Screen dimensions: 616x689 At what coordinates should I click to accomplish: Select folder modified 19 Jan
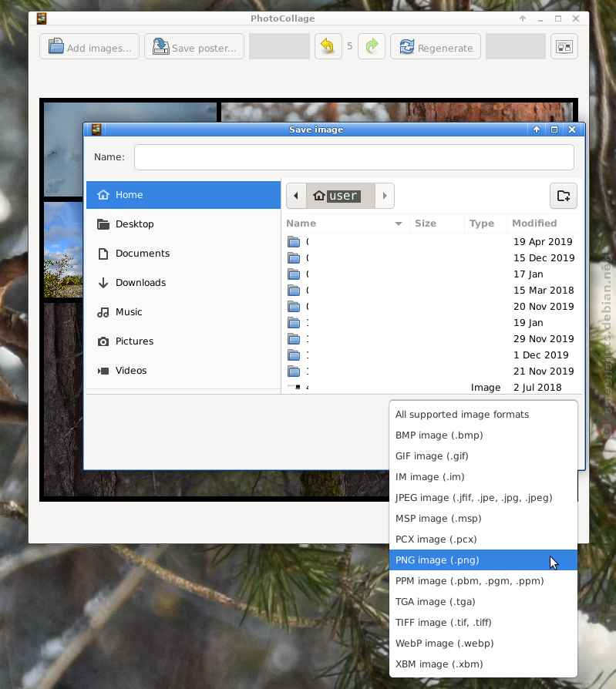[x=433, y=322]
